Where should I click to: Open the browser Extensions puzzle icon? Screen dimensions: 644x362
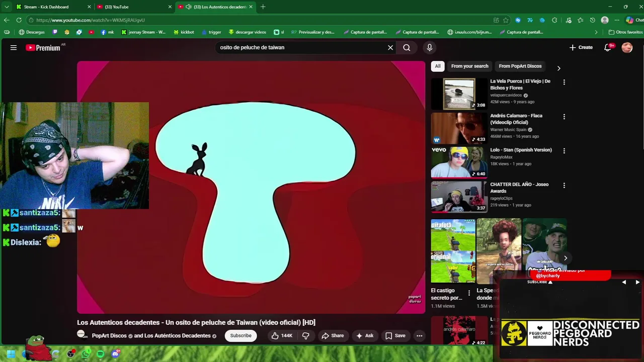554,20
